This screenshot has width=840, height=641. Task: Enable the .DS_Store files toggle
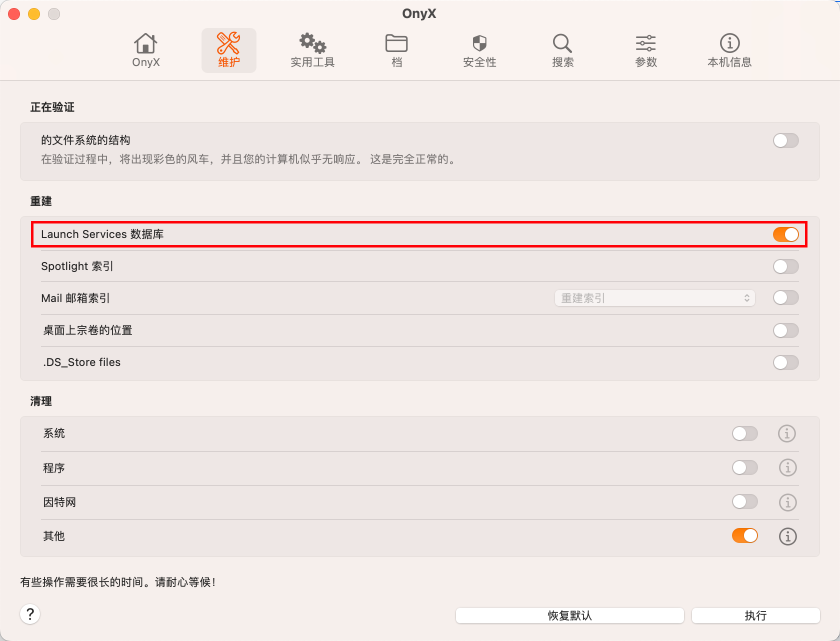785,362
